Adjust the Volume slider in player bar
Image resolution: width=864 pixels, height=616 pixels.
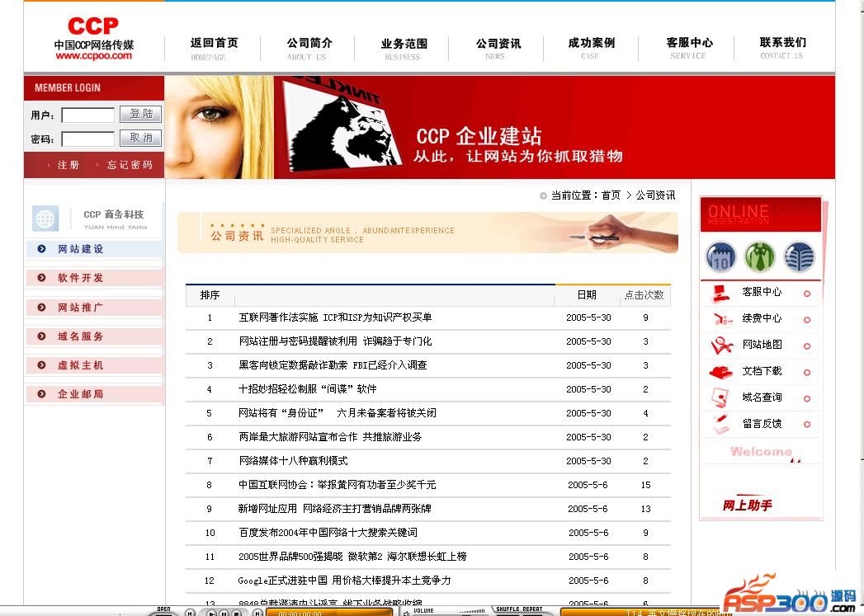[x=446, y=613]
